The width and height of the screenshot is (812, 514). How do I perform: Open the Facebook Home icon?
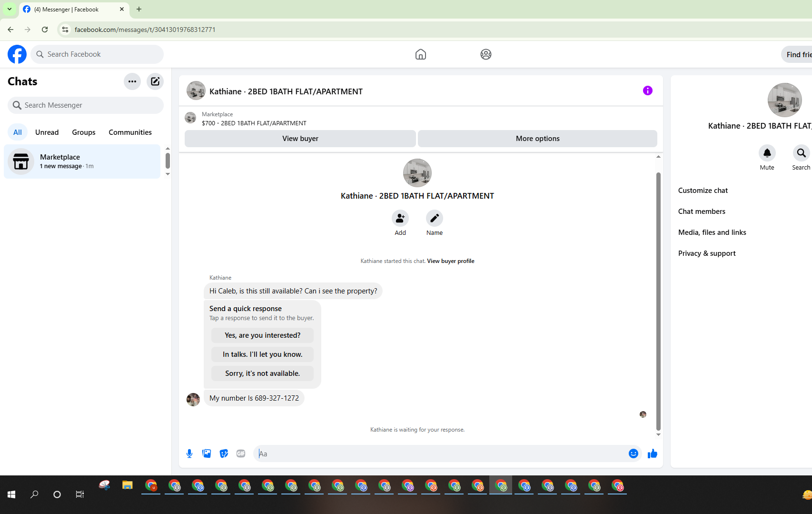pos(421,54)
